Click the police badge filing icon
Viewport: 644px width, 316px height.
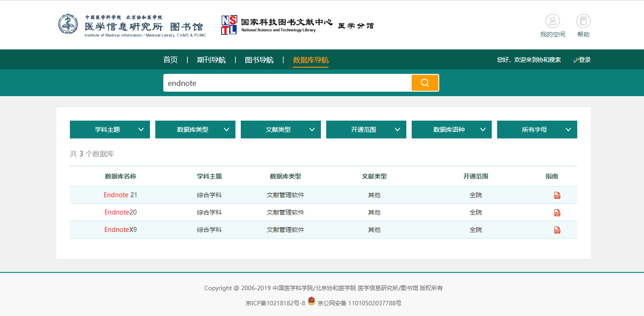(x=312, y=301)
